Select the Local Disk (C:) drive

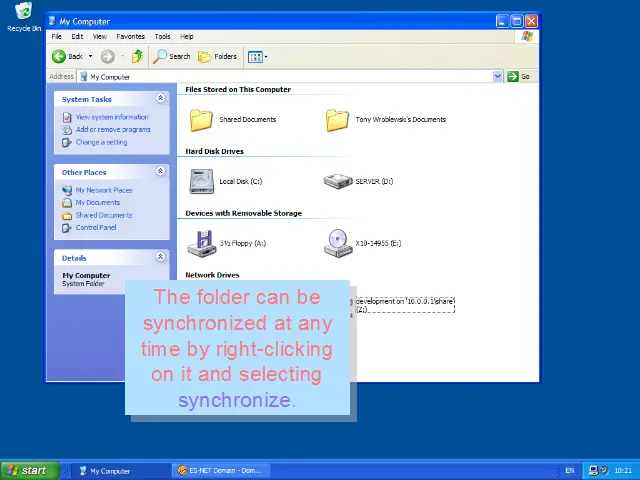click(202, 181)
